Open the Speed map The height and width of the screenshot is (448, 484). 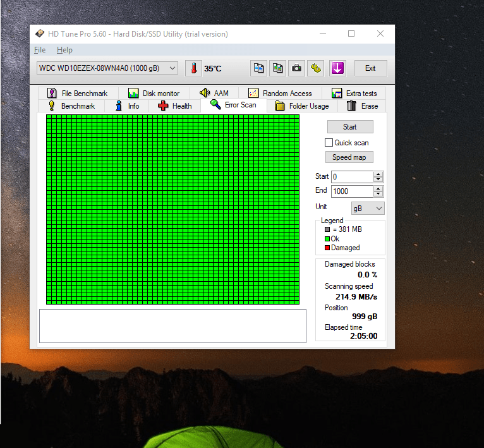point(349,157)
